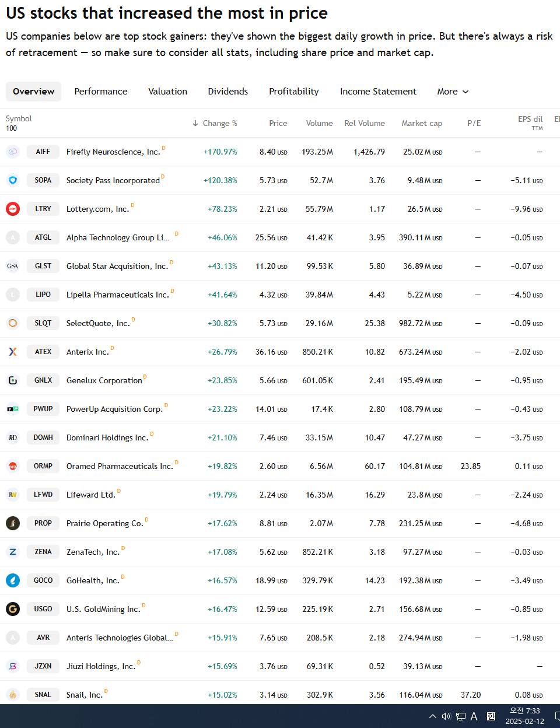Click the red Lottery.com logo icon

[x=13, y=209]
